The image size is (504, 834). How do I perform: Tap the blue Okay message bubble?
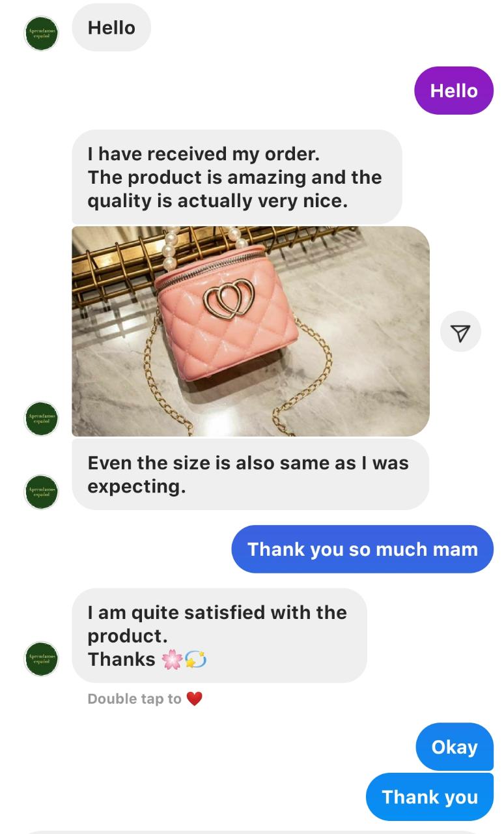point(455,747)
